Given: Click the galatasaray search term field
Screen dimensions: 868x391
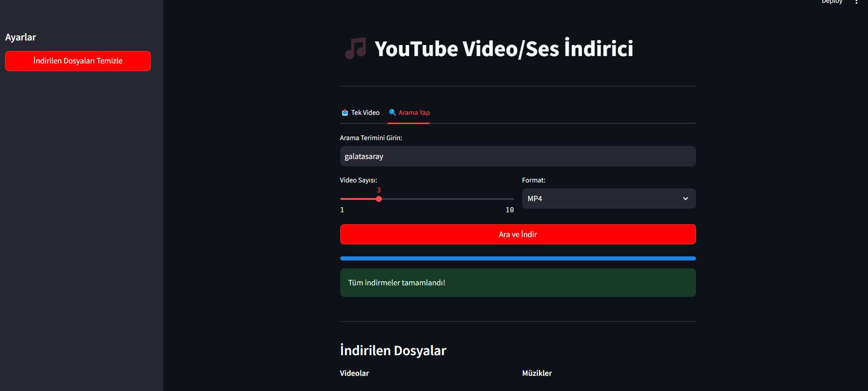Looking at the screenshot, I should 518,156.
